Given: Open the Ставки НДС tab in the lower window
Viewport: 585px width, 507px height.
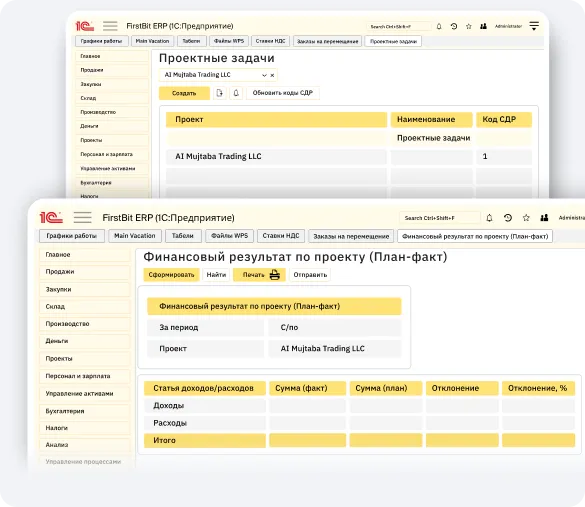Looking at the screenshot, I should pos(281,236).
